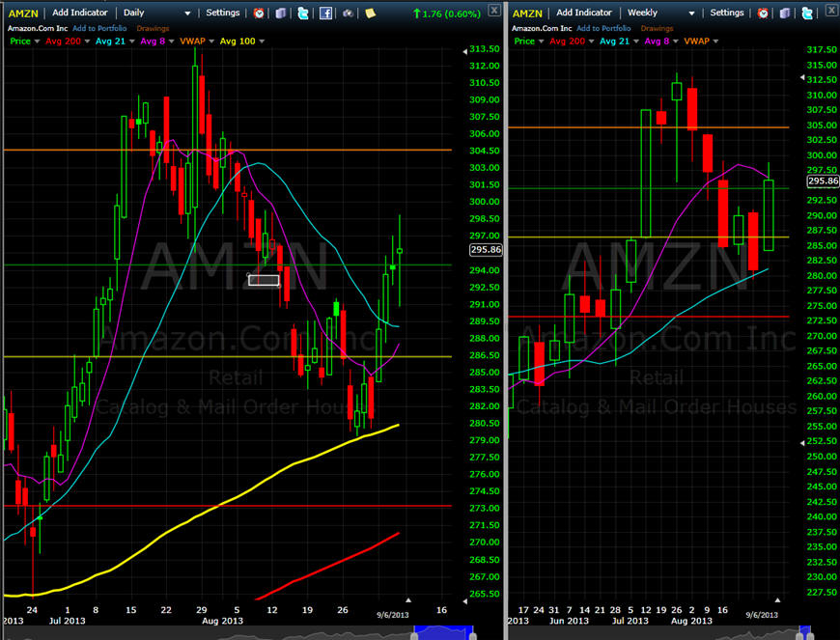Click the 1.76 (0.60%) change value

pos(451,14)
